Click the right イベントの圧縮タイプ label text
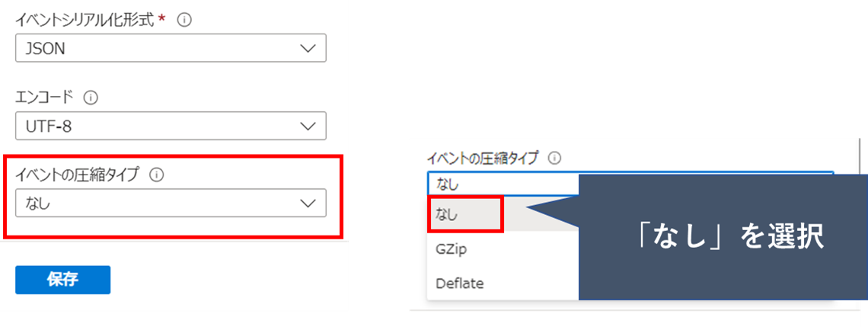The height and width of the screenshot is (327, 868). tap(482, 159)
